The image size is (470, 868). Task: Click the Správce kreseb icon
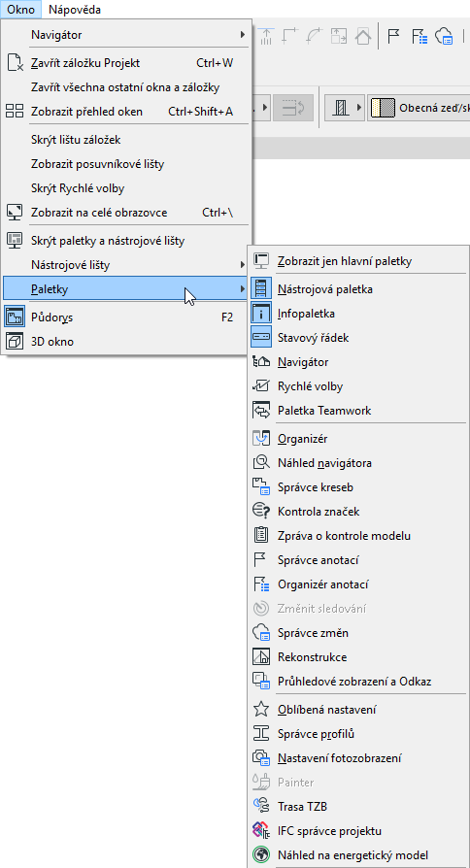point(260,487)
